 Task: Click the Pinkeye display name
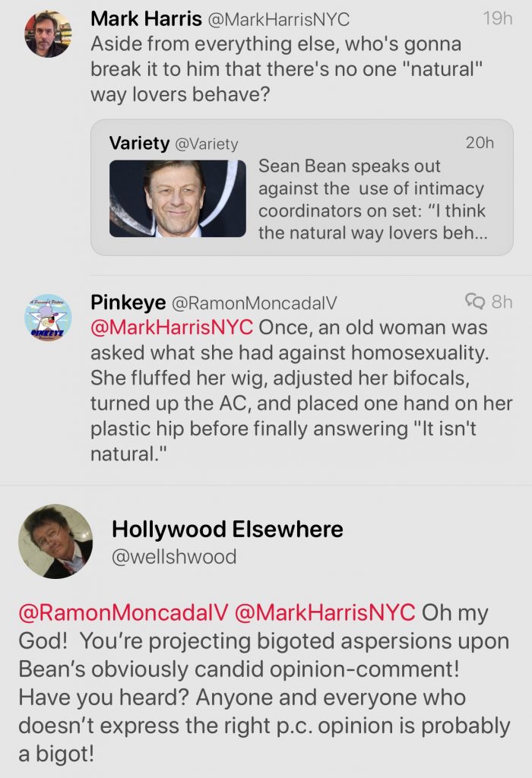click(128, 302)
